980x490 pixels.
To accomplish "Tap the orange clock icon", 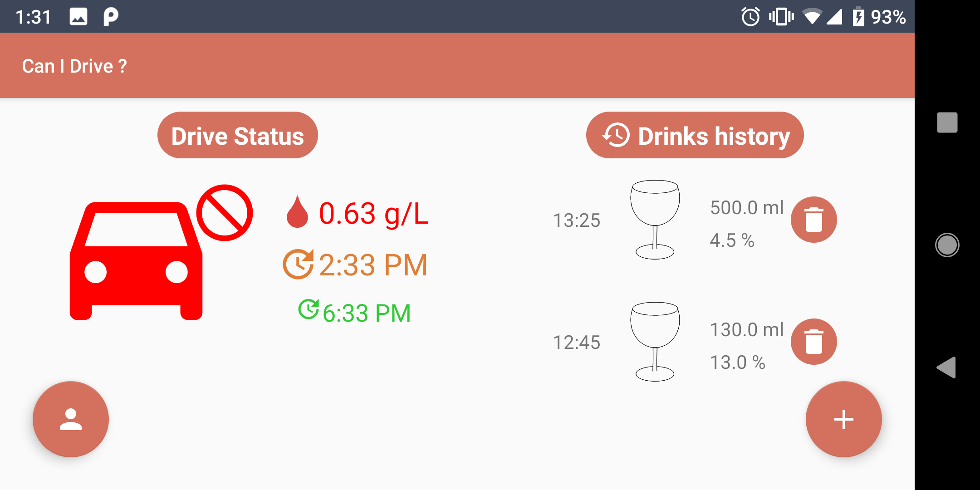I will click(298, 264).
